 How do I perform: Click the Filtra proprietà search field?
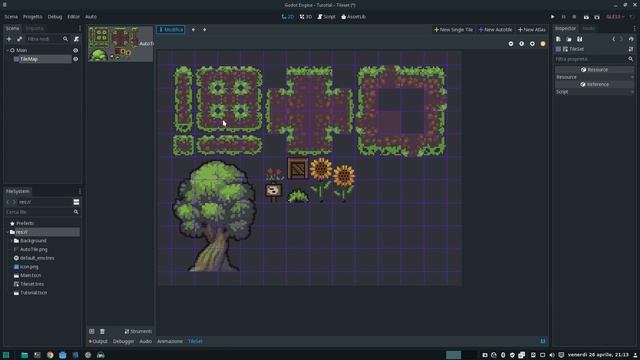(x=594, y=59)
